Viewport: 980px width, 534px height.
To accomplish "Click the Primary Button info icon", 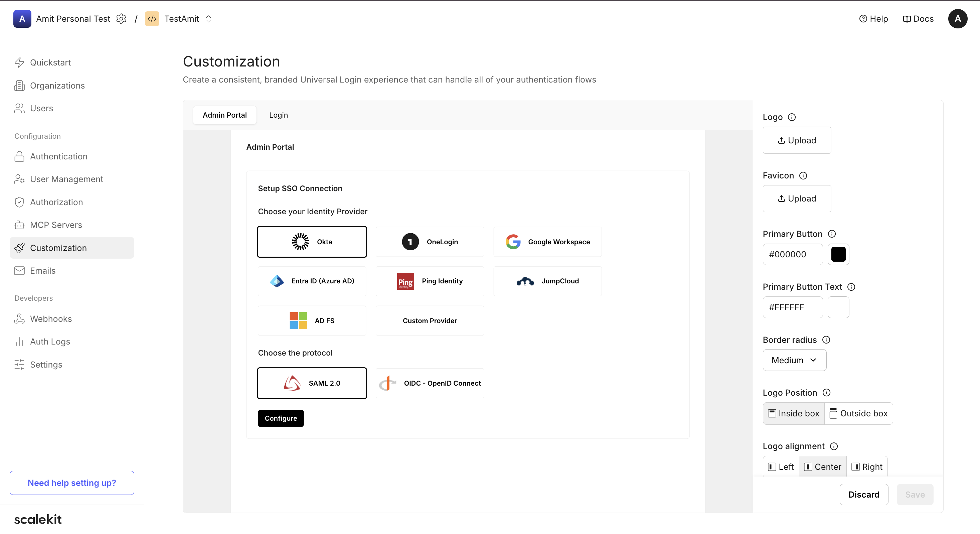I will tap(832, 234).
